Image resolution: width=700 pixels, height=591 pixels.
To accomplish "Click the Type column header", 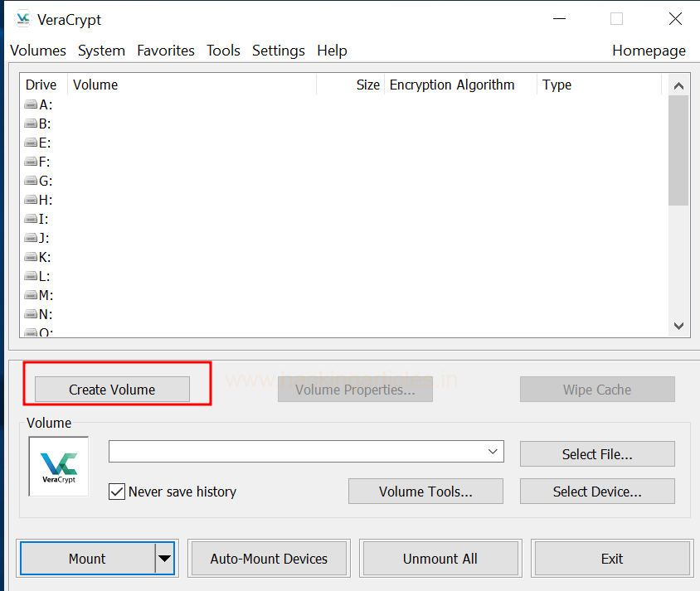I will pyautogui.click(x=599, y=85).
